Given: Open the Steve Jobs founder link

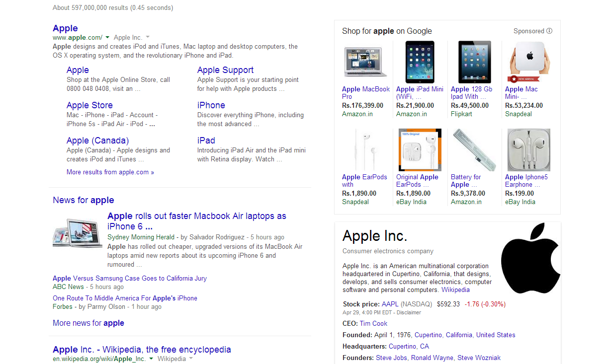Looking at the screenshot, I should [391, 358].
